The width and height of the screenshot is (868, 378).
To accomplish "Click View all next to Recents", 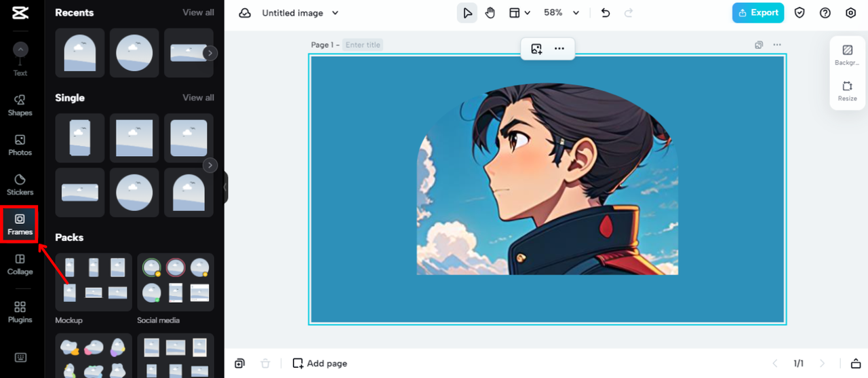I will pyautogui.click(x=198, y=13).
